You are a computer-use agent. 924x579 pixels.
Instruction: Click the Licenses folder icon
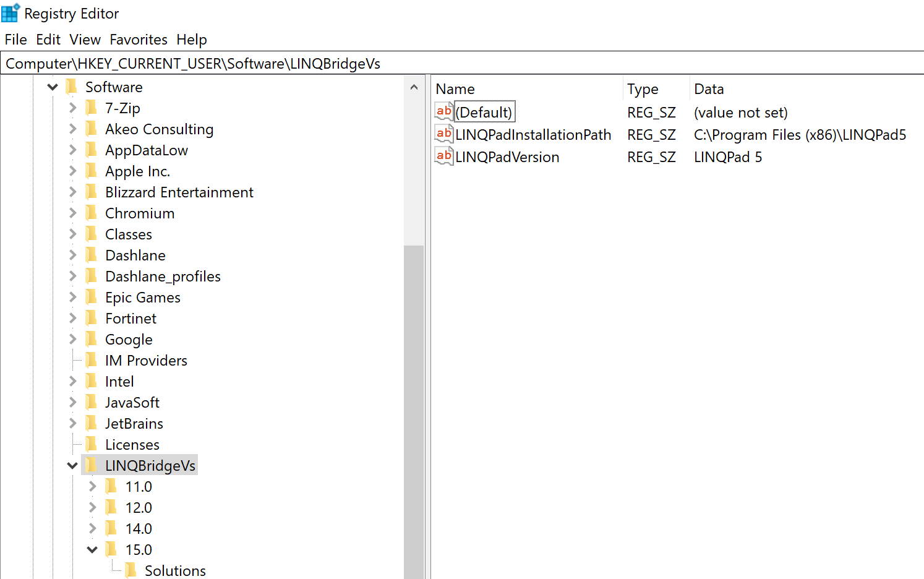click(91, 444)
